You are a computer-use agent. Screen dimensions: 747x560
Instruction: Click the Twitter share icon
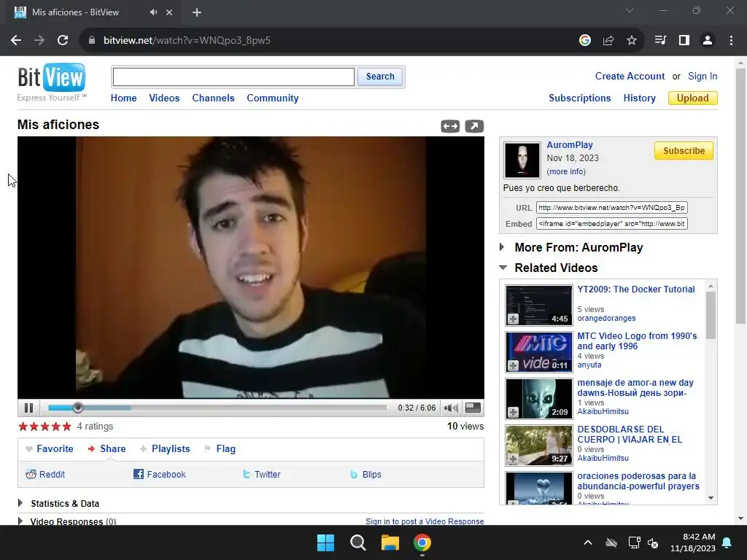pos(247,474)
